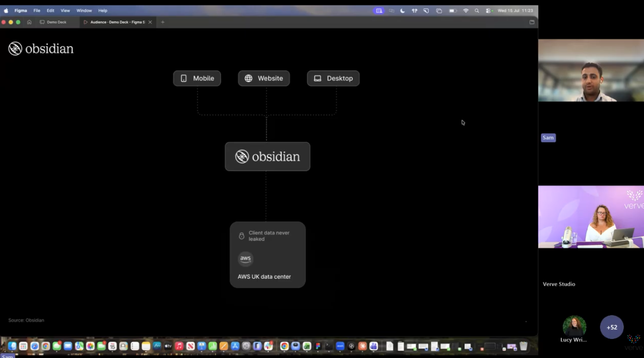644x358 pixels.
Task: Open Figma from the dock
Action: point(318,346)
